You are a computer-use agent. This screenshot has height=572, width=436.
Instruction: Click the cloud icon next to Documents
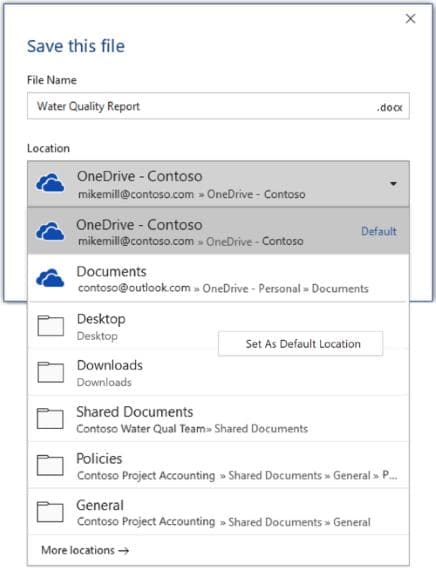(50, 278)
